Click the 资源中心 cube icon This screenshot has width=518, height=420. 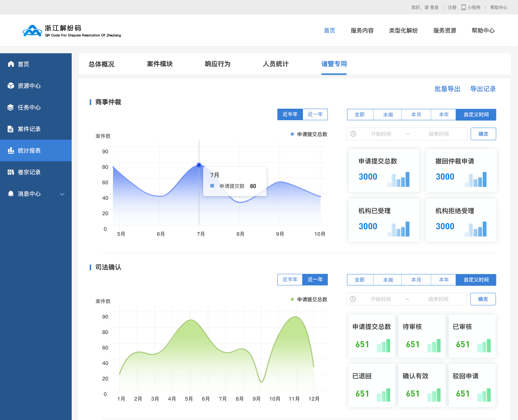[11, 86]
